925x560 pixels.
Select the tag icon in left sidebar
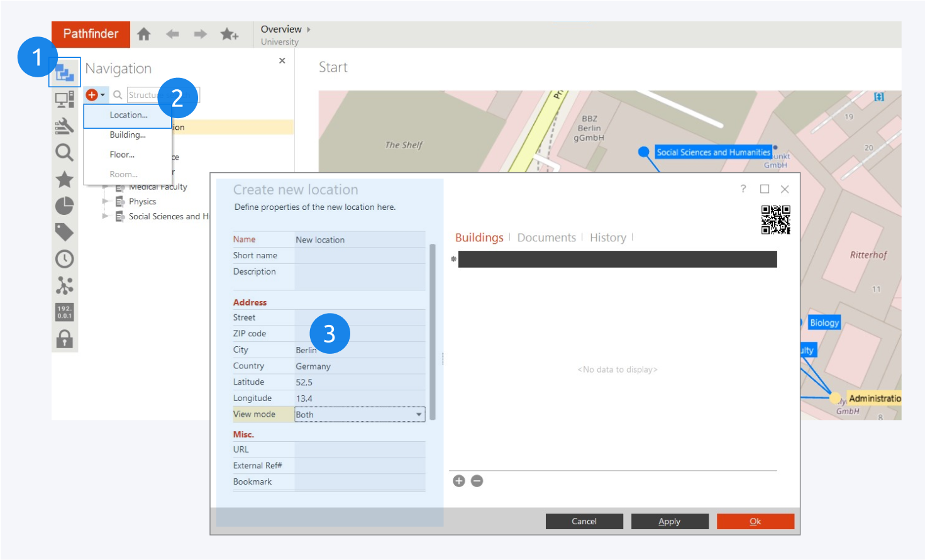click(x=64, y=232)
